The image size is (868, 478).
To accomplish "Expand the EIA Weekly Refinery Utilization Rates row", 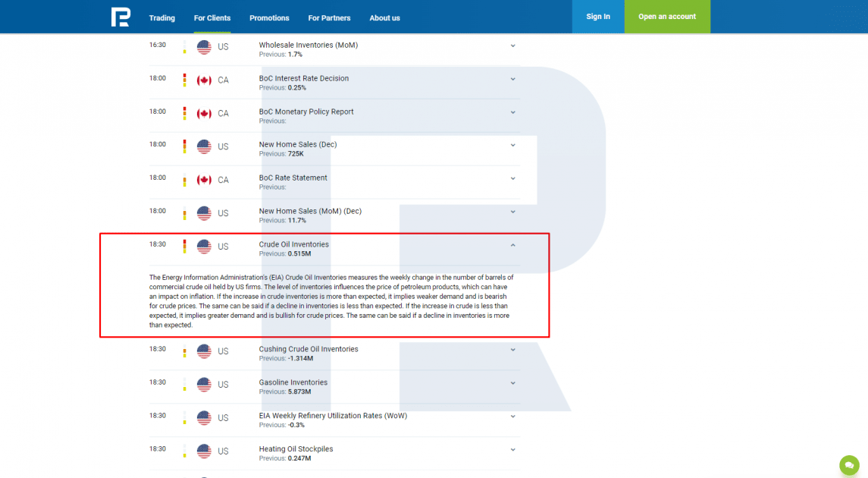I will point(512,417).
